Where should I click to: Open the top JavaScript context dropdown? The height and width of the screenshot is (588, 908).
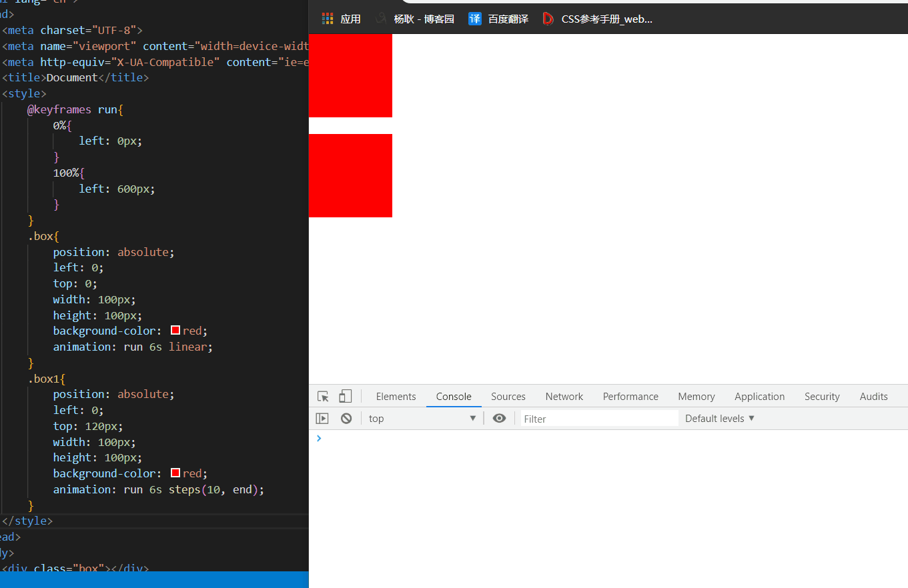click(422, 419)
